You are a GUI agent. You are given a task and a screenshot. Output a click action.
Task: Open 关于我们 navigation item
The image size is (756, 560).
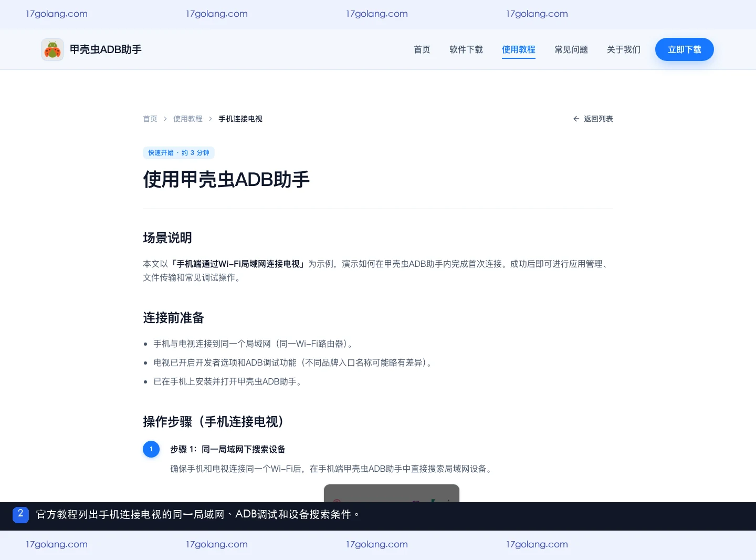[x=624, y=49]
